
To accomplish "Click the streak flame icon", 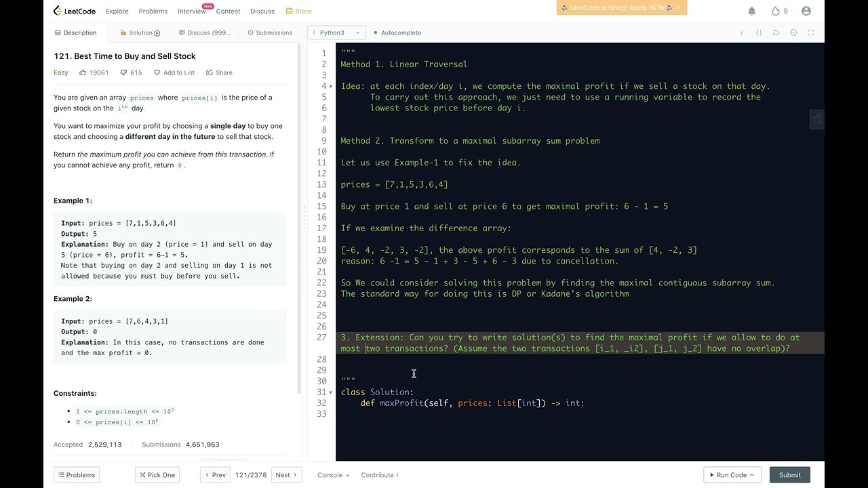I will (776, 11).
